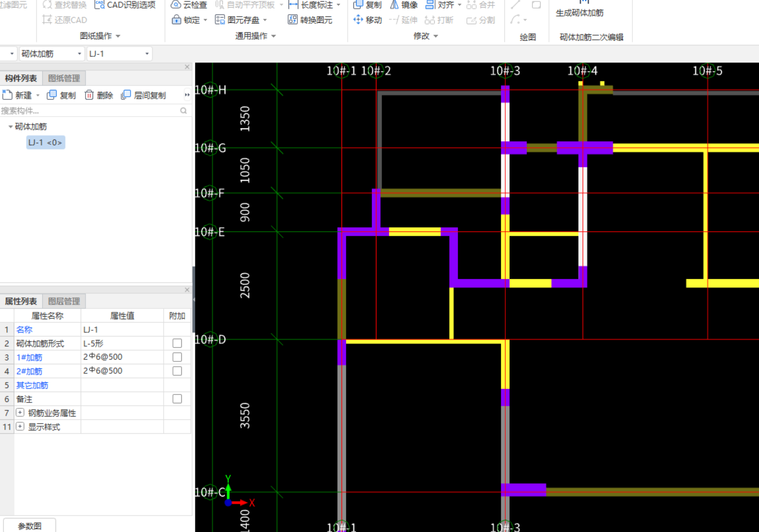
Task: Open the 砌体加筋 component type combo box
Action: 52,54
